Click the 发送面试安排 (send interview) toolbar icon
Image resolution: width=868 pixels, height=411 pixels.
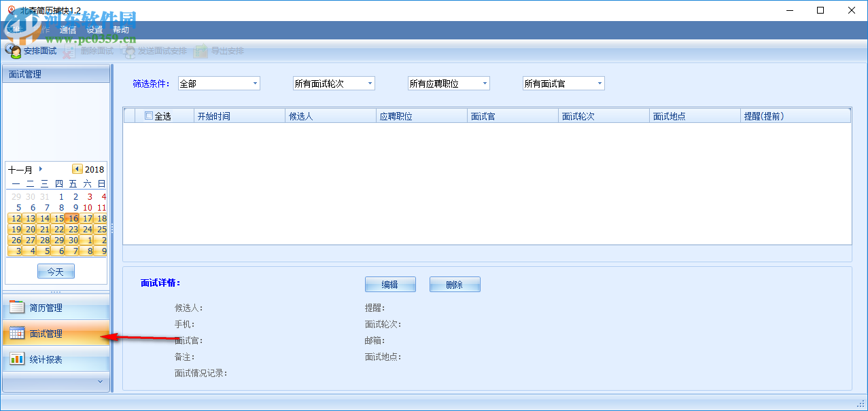coord(128,50)
